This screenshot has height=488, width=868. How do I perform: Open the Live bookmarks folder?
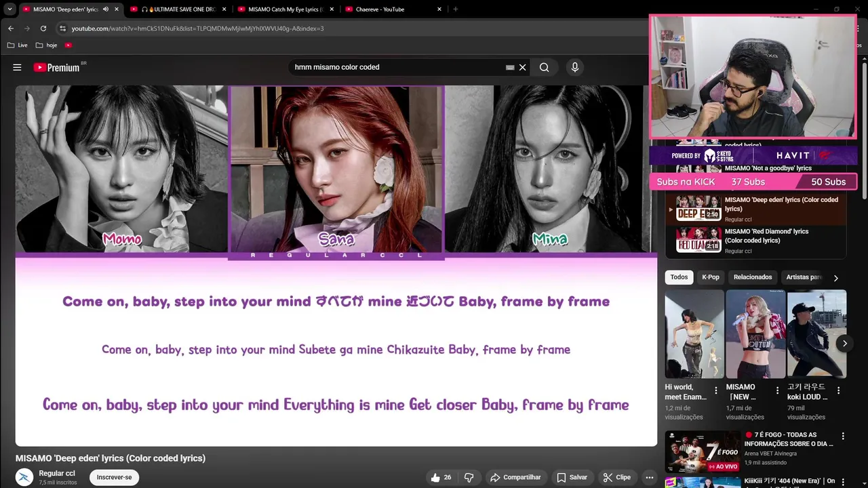click(17, 45)
